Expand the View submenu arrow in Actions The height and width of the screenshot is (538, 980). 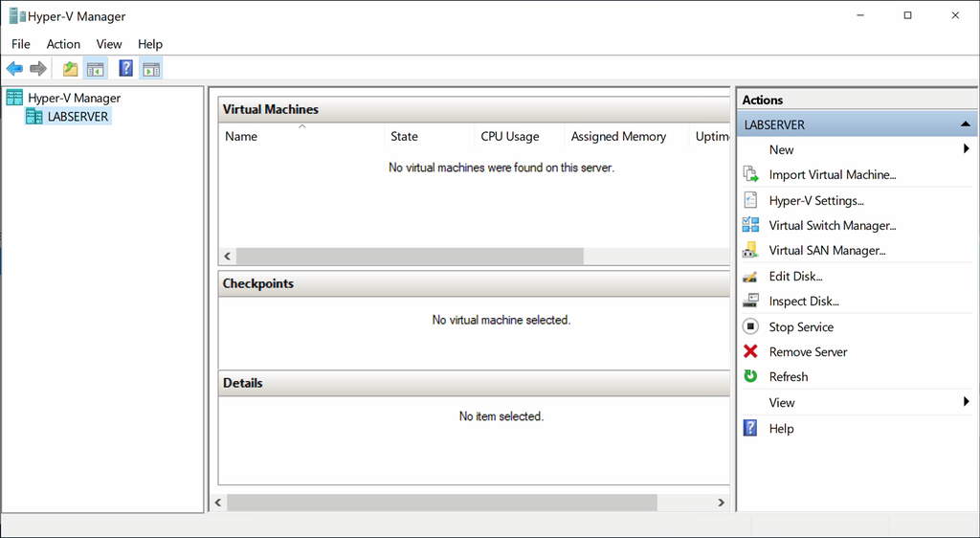967,402
